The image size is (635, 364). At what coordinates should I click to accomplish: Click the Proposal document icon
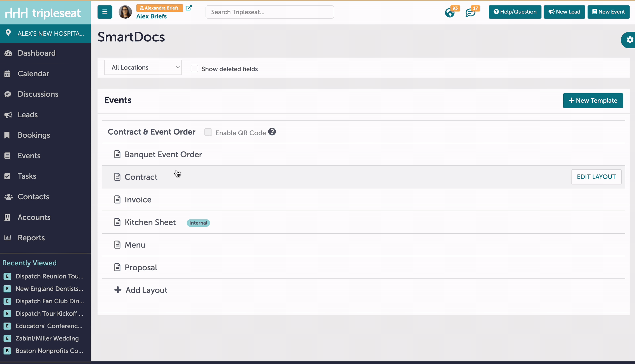point(117,267)
